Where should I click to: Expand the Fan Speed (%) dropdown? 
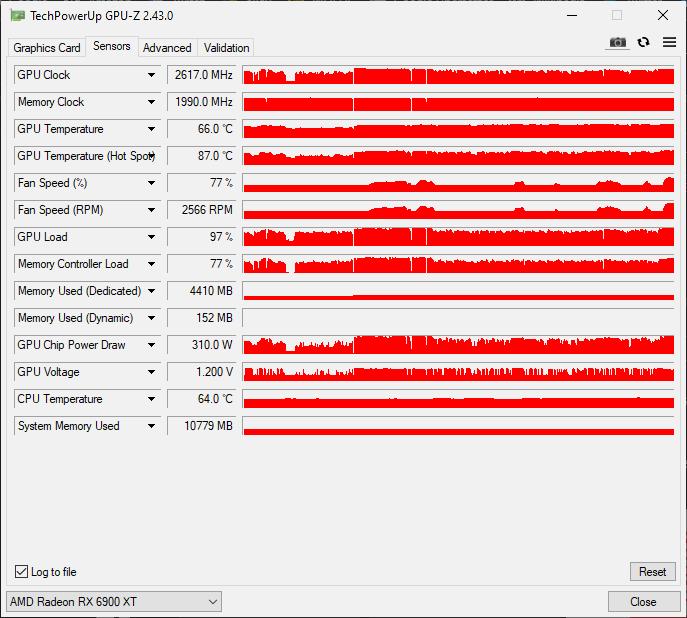[x=151, y=183]
